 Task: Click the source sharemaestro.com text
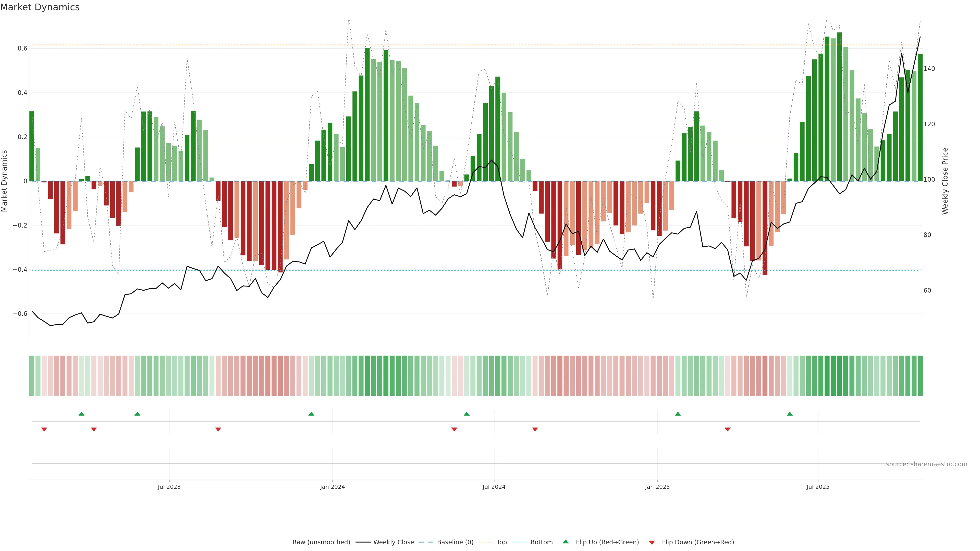pos(926,464)
